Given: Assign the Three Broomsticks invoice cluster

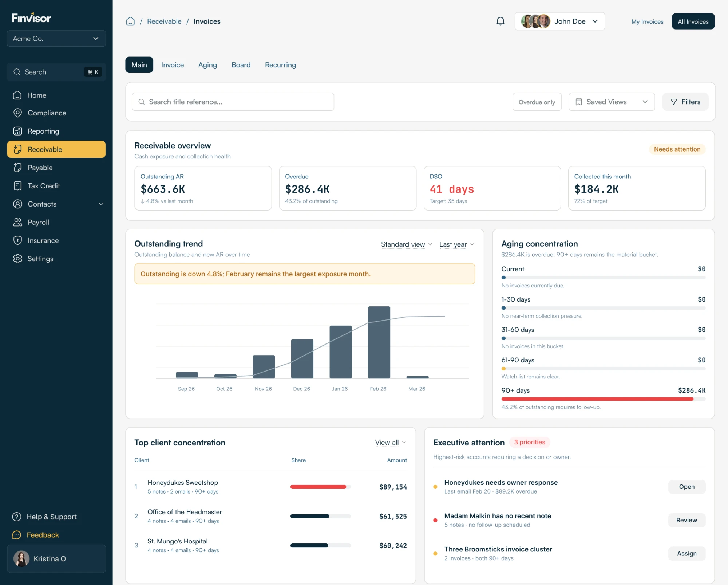Looking at the screenshot, I should pos(687,553).
